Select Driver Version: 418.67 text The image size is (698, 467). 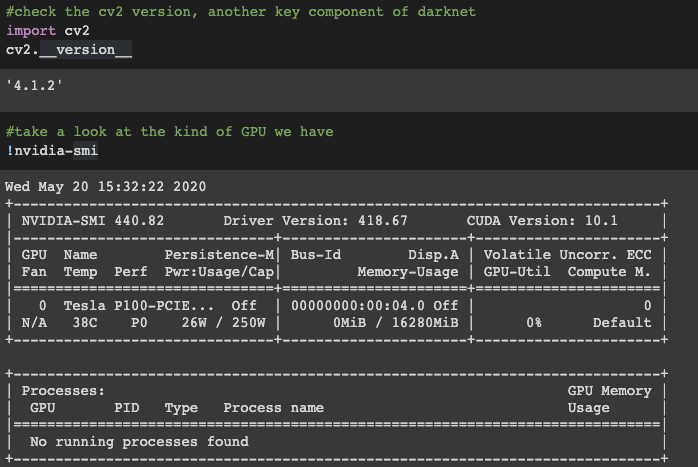[x=315, y=220]
